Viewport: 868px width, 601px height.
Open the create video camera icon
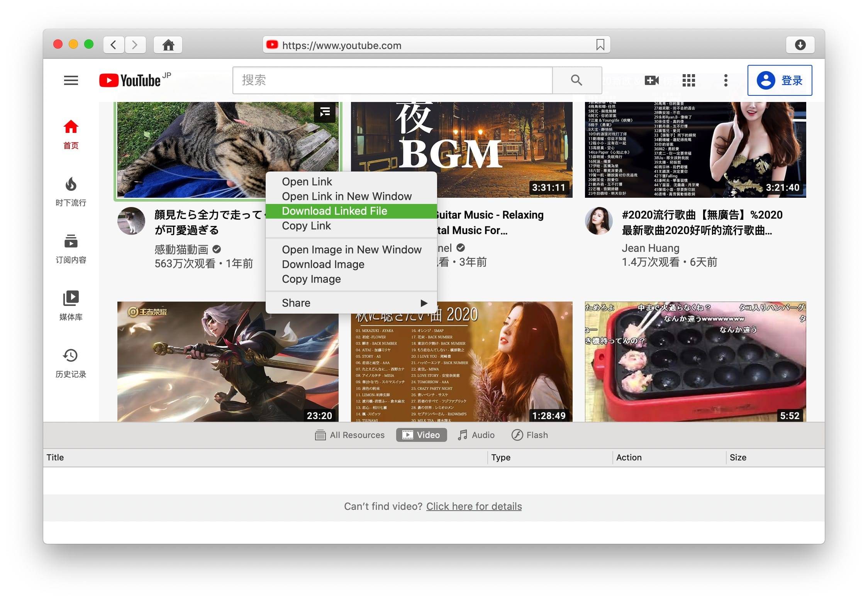[652, 80]
